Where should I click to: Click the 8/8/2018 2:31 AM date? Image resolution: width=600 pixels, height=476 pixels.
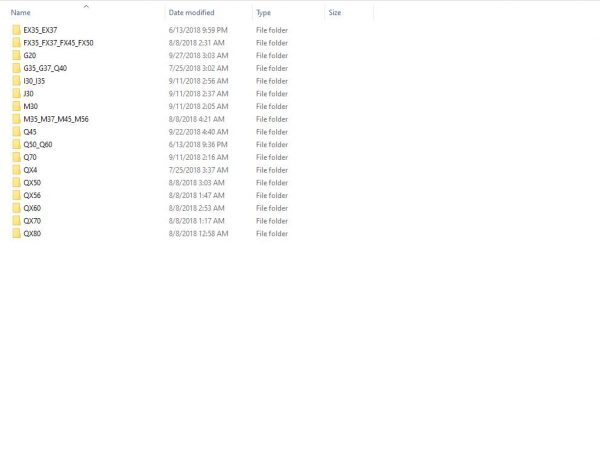click(197, 42)
